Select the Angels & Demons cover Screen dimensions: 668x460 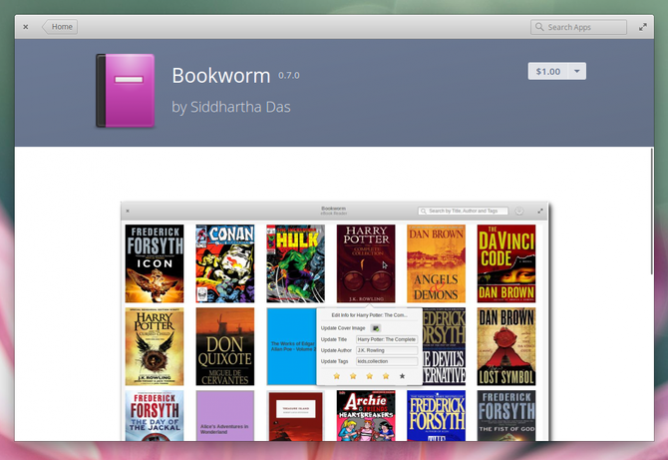(x=436, y=263)
